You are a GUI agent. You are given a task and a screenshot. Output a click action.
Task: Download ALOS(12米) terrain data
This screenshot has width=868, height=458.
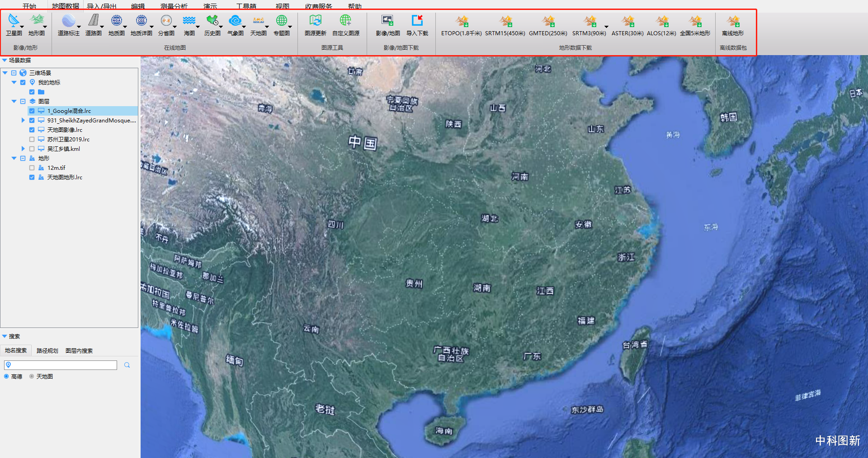662,21
